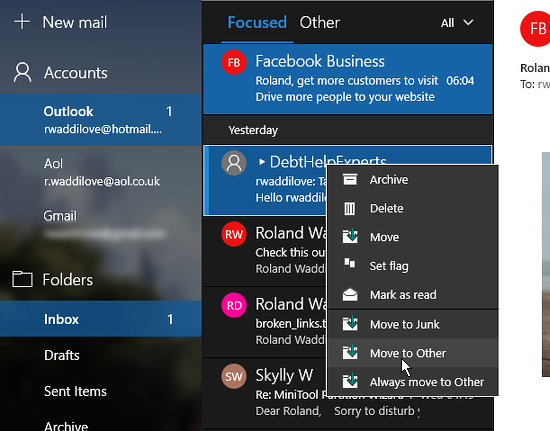This screenshot has width=550, height=431.
Task: Expand the DebtHelpExperts conversation arrow
Action: pos(262,162)
